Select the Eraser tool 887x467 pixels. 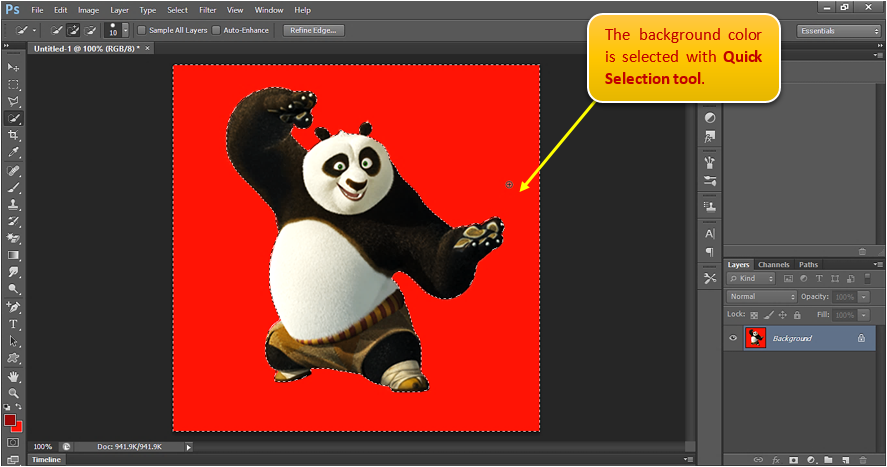[x=13, y=238]
